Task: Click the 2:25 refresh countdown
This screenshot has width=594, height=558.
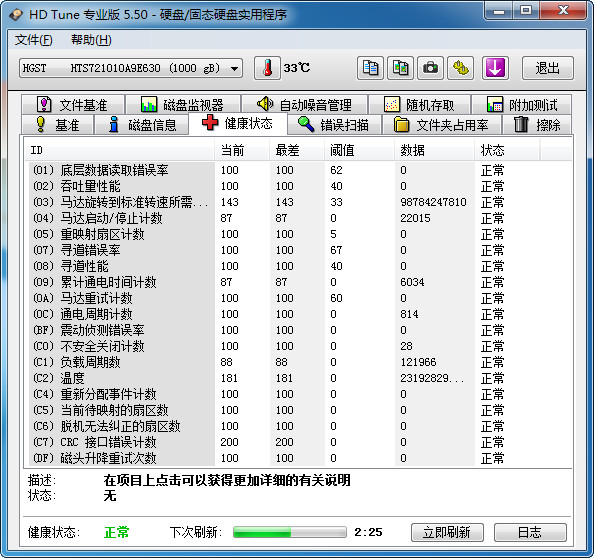Action: point(368,532)
